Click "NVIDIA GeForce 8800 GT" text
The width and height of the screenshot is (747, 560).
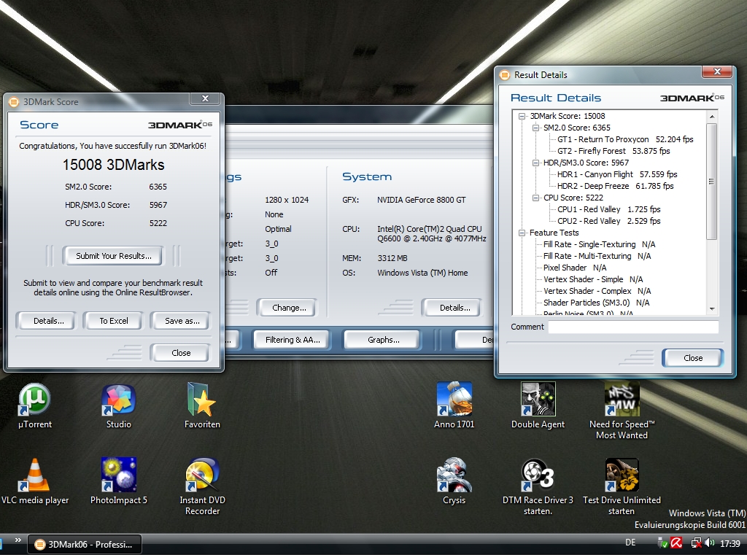click(421, 200)
